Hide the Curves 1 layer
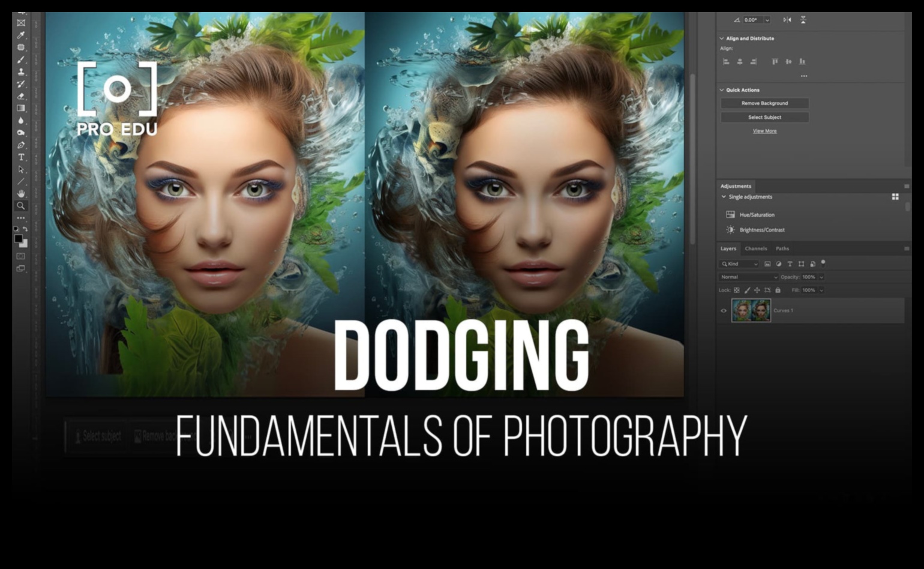 [724, 311]
